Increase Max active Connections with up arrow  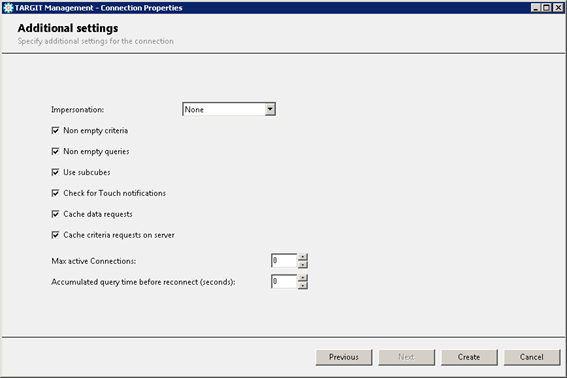[x=303, y=257]
